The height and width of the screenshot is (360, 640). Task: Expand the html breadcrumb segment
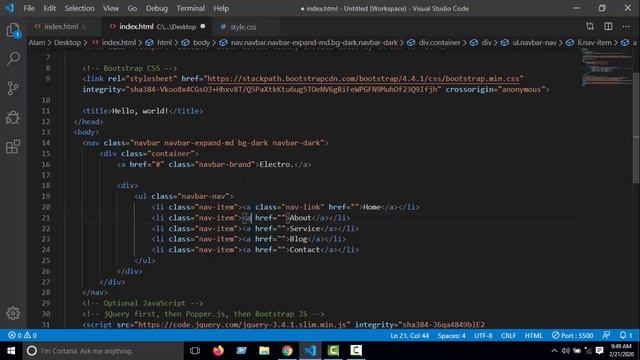(x=164, y=42)
